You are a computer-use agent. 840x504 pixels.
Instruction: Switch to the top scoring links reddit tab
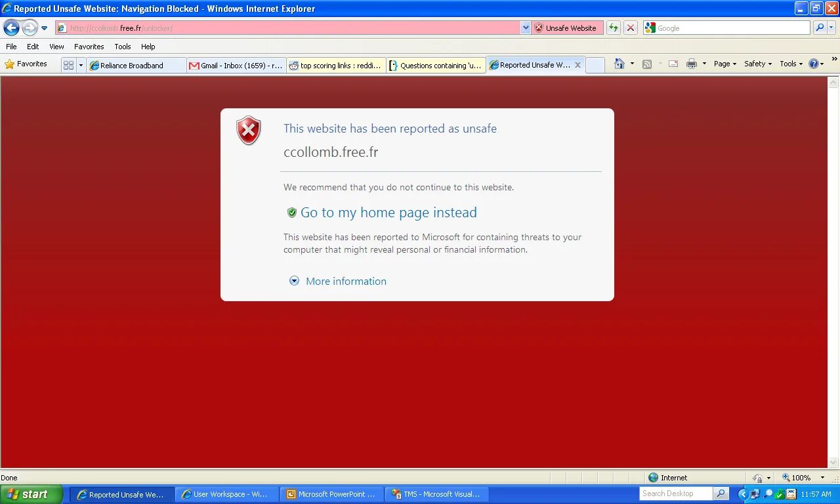coord(336,65)
